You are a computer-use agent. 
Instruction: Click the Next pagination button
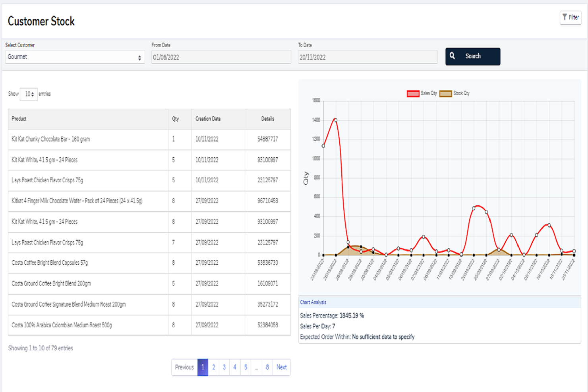[x=282, y=367]
